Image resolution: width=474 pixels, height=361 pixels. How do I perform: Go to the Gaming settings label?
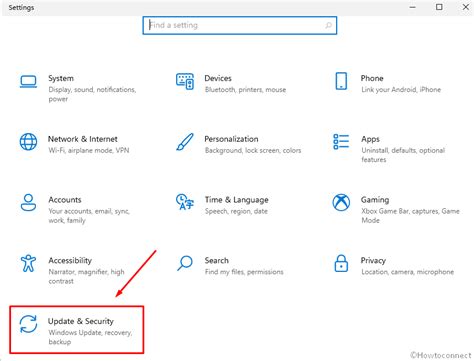(375, 200)
